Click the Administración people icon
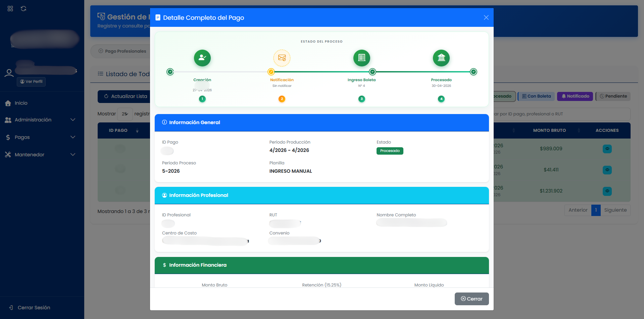Screen dimensions: 644x319 [x=8, y=120]
